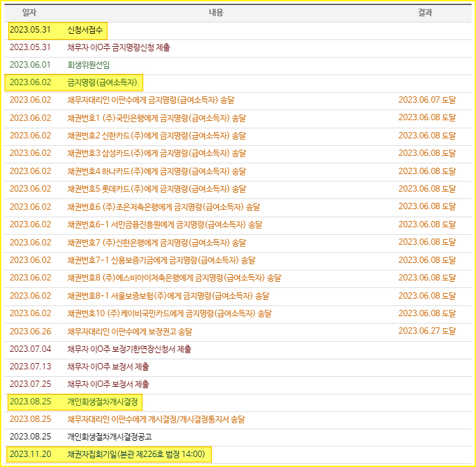Select 채권번호10 (주)케이비국민카드 송달 row
This screenshot has width=476, height=467.
point(238,314)
